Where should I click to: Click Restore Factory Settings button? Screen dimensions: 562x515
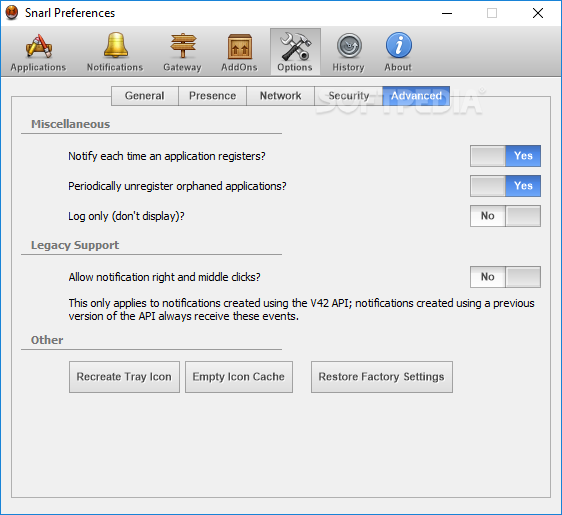(x=382, y=377)
